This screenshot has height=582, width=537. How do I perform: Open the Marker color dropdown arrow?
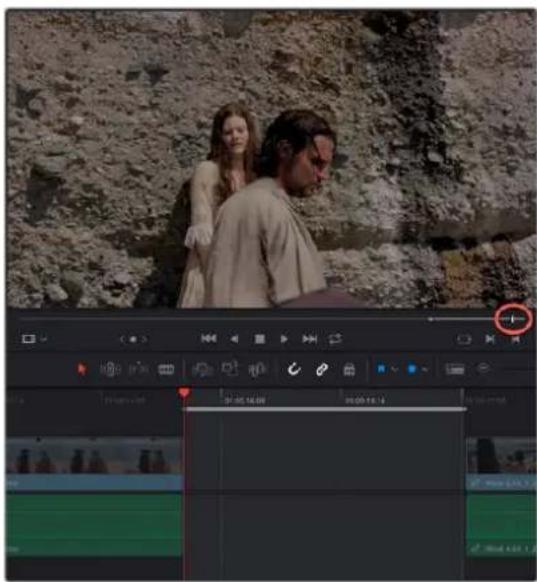[425, 369]
